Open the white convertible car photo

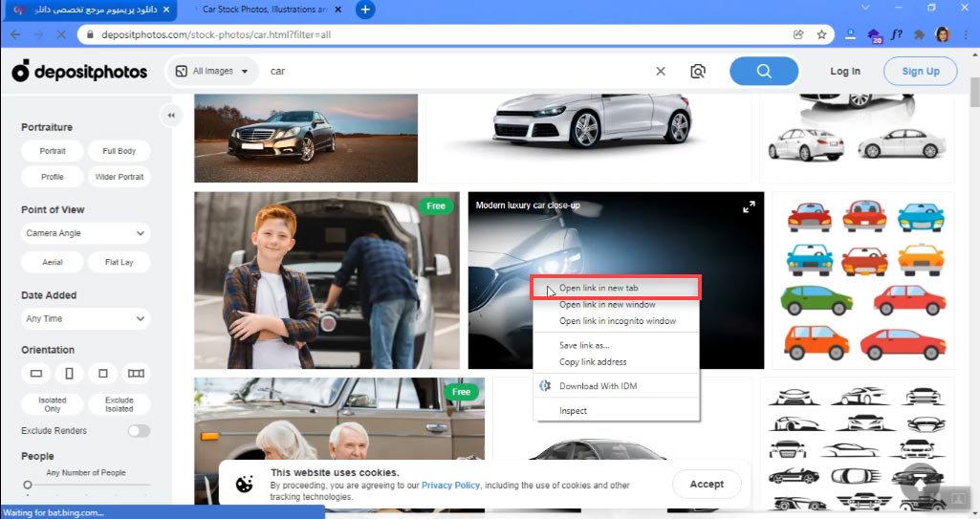[x=589, y=138]
